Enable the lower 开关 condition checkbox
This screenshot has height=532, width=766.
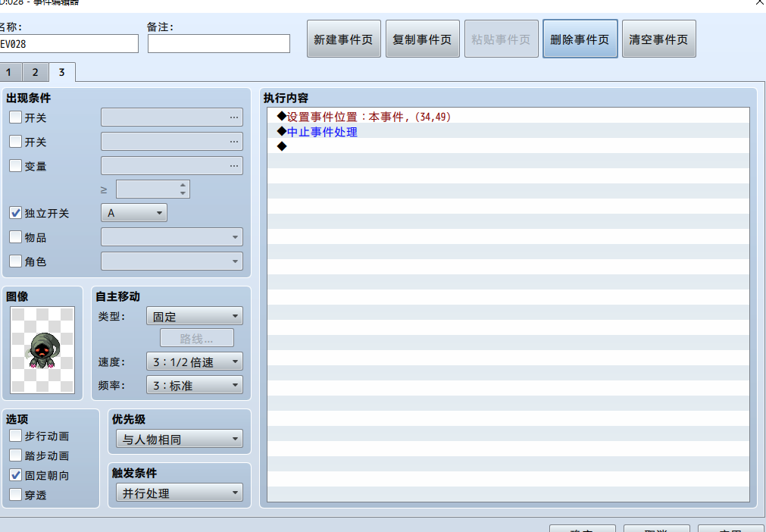click(16, 142)
